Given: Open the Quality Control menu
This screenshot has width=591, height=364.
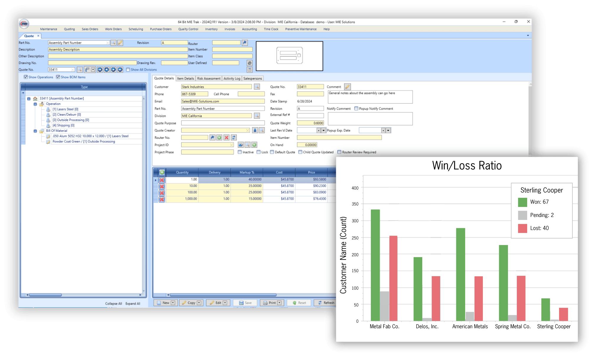Looking at the screenshot, I should click(x=188, y=29).
